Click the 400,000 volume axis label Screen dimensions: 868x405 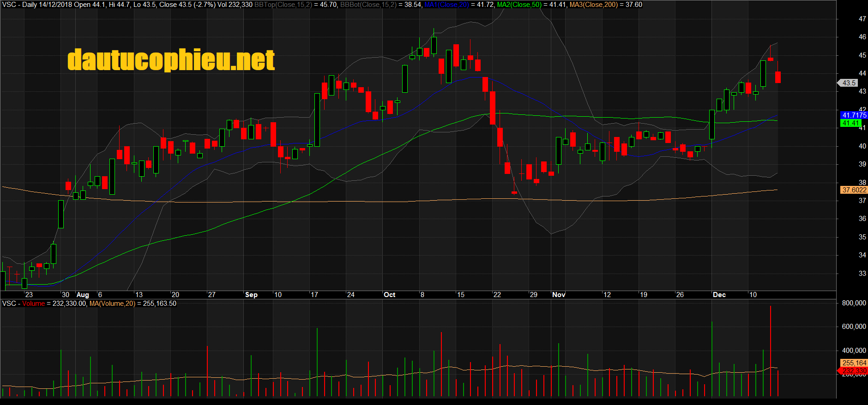pos(854,351)
